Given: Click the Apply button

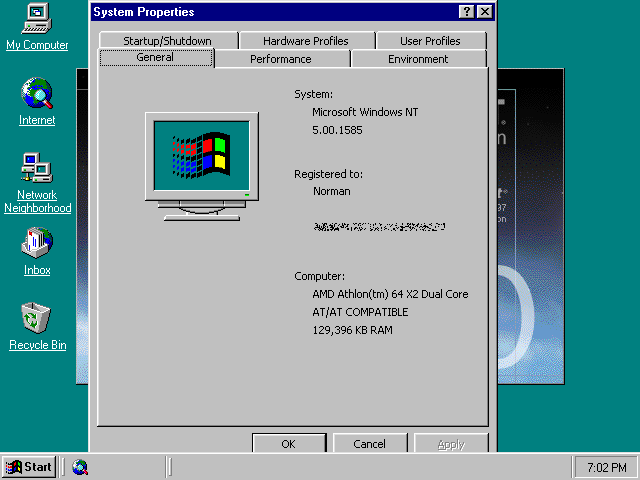Looking at the screenshot, I should [x=451, y=443].
